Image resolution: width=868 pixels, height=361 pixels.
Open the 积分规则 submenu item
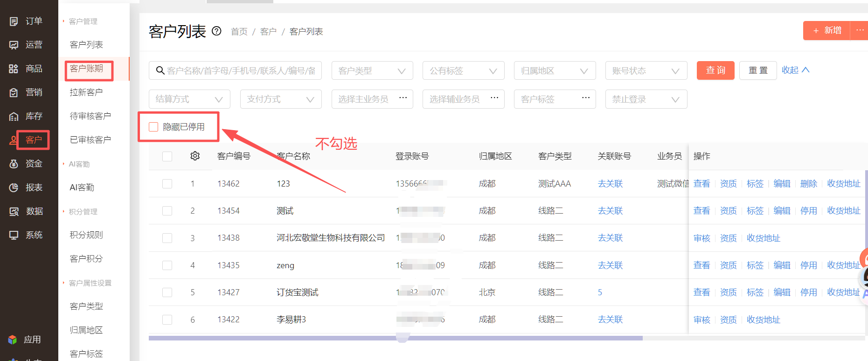(86, 235)
